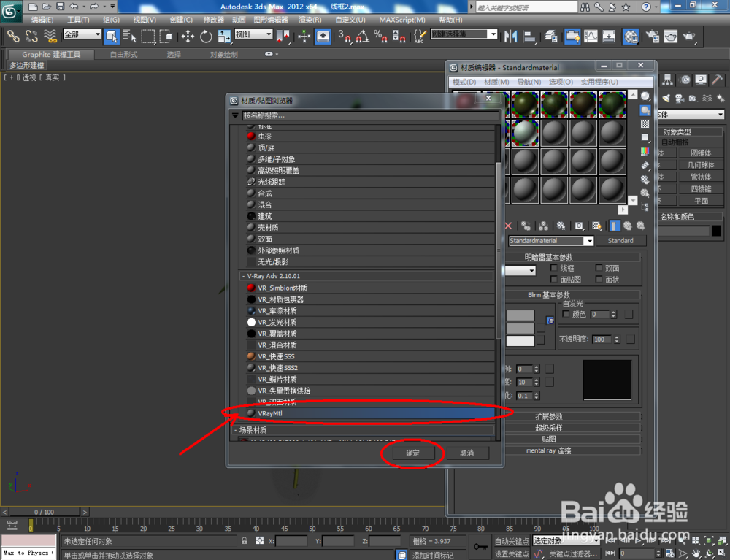This screenshot has height=560, width=730.
Task: Click the 圆锥体 cone button
Action: (x=701, y=153)
